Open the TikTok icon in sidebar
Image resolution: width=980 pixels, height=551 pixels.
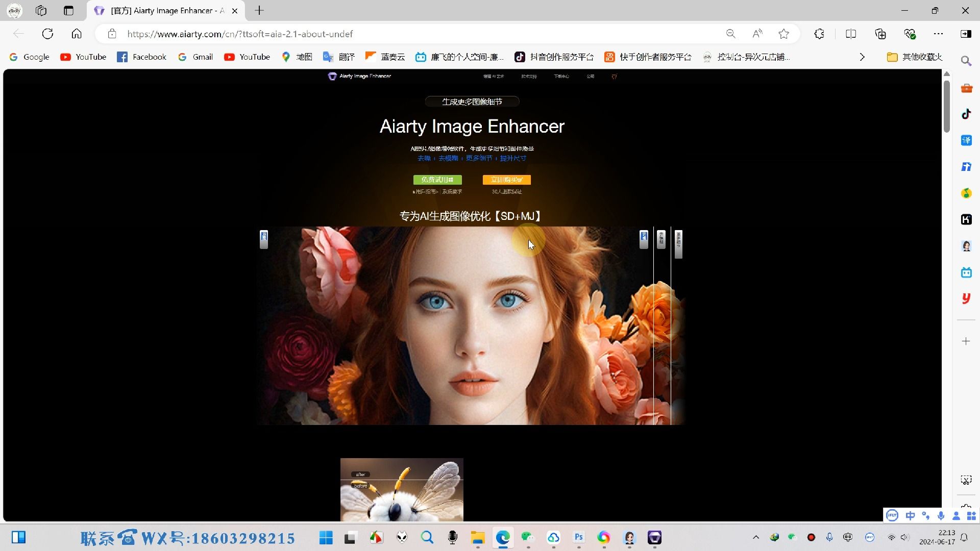(x=966, y=114)
